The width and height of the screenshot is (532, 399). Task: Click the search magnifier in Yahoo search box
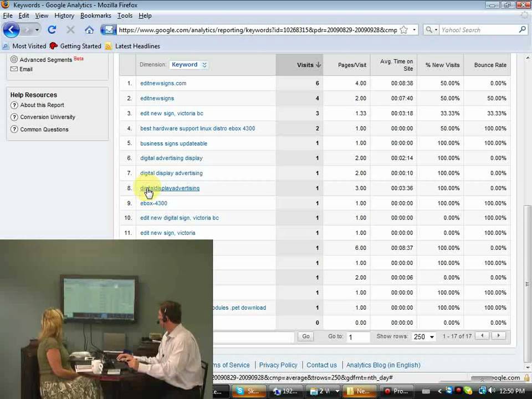pos(522,30)
